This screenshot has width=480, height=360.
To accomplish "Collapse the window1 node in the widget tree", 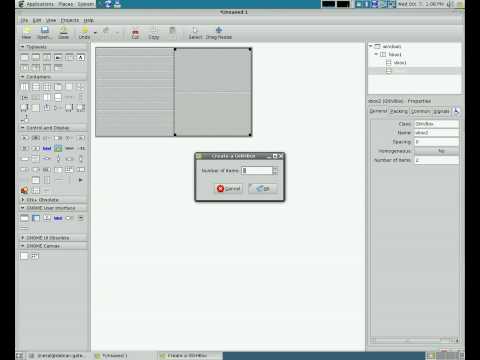I will [371, 46].
